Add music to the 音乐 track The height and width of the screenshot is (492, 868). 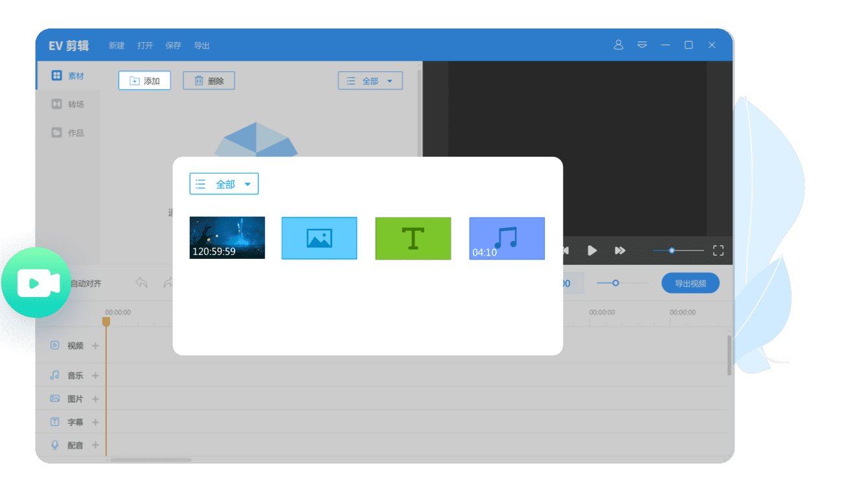tap(95, 375)
